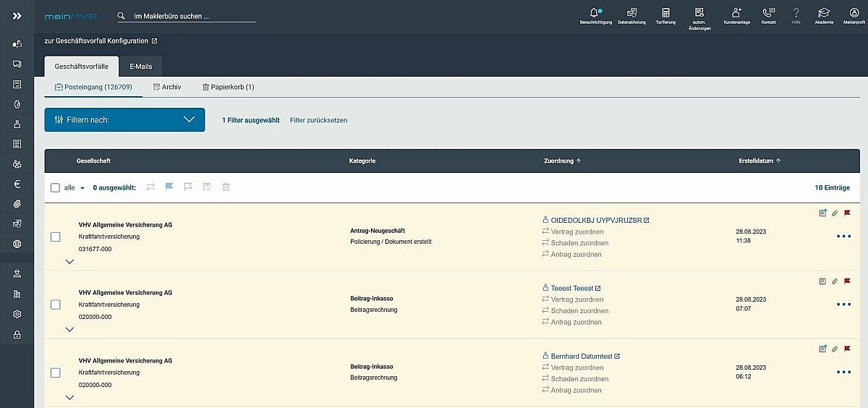Viewport: 868px width, 408px height.
Task: Select checkbox of 031677-000 entry
Action: click(56, 237)
